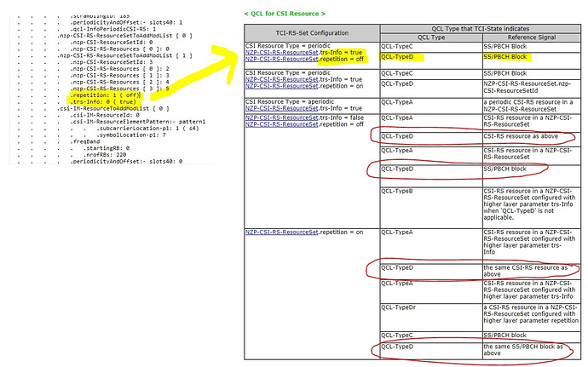
Task: Follow the NZP-CSI-RS-ResourceSet link in the aperiodic row
Action: coord(281,108)
